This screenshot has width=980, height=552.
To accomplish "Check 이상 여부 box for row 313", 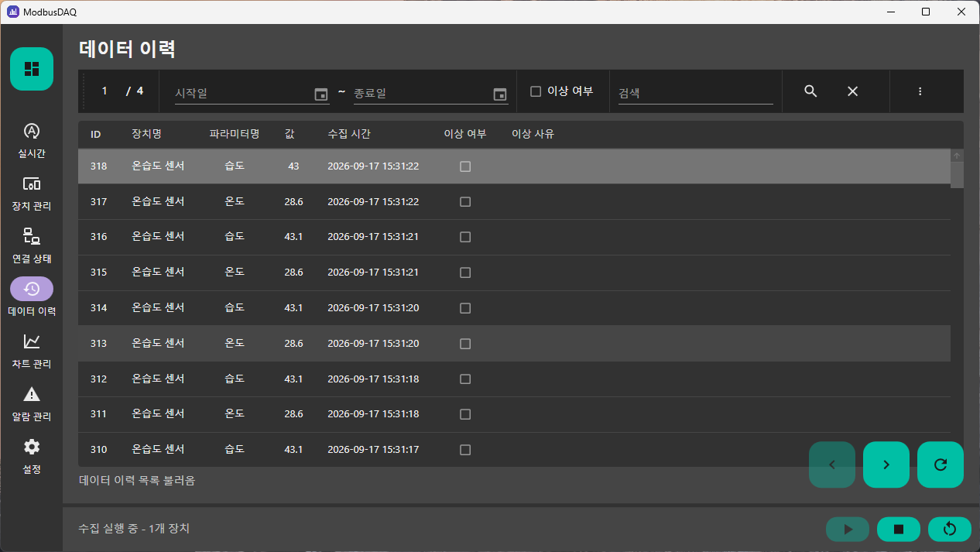I will [x=465, y=344].
